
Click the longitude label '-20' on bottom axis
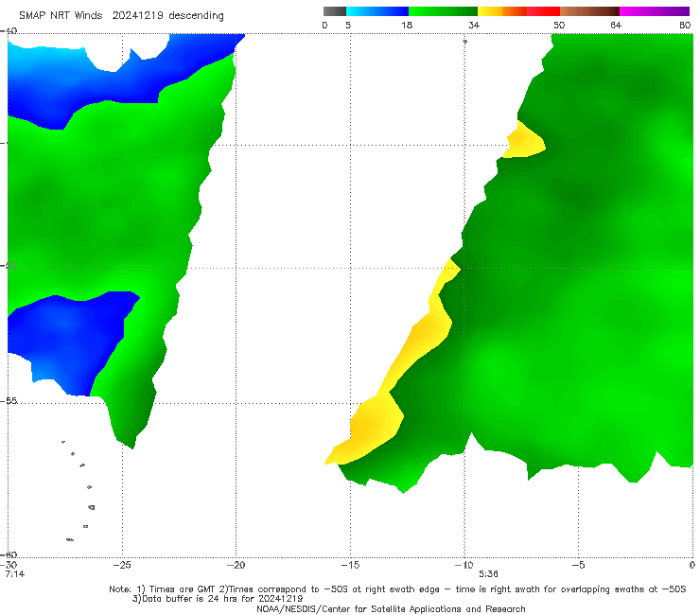tap(236, 565)
